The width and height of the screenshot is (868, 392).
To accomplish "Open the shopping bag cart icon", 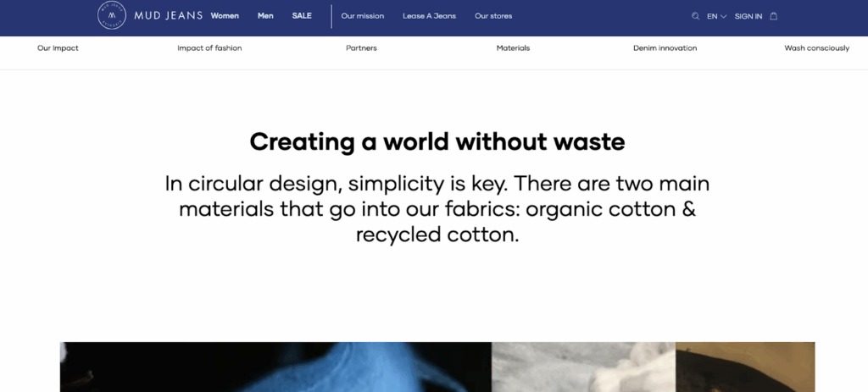I will [774, 16].
